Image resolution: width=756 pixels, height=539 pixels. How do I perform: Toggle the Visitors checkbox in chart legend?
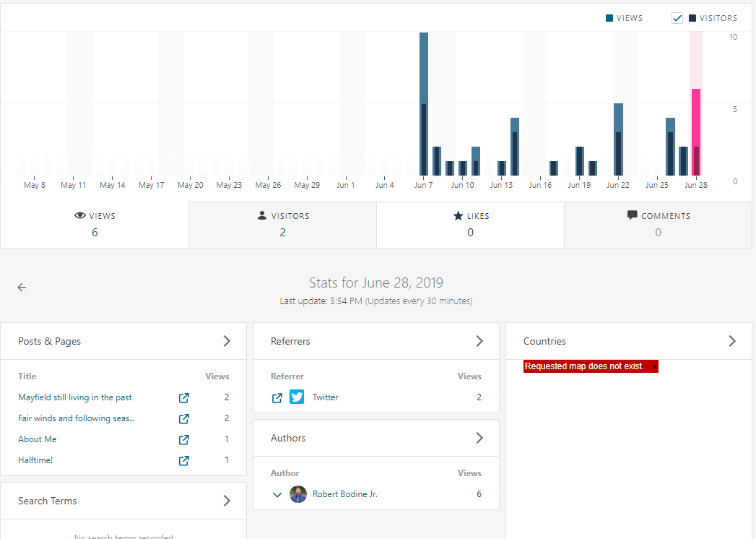[677, 18]
